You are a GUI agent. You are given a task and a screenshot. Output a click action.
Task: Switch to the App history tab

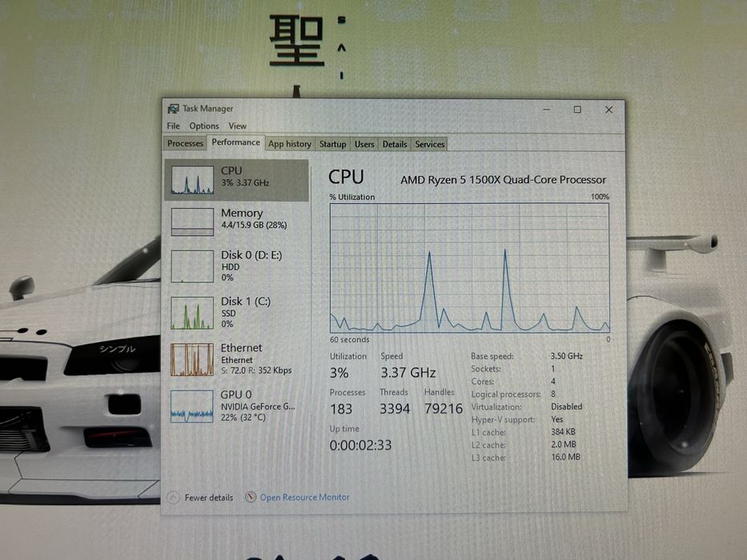pos(290,144)
